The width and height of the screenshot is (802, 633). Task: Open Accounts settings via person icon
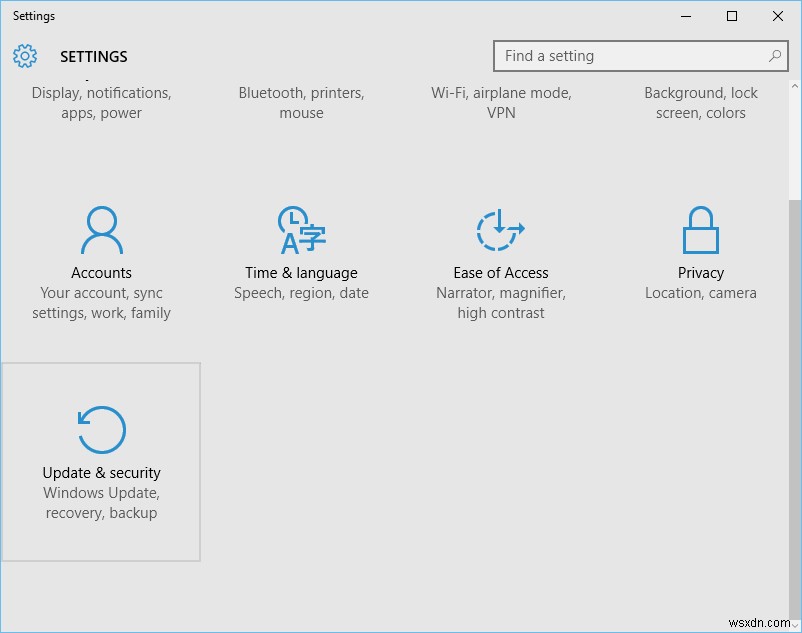tap(100, 230)
